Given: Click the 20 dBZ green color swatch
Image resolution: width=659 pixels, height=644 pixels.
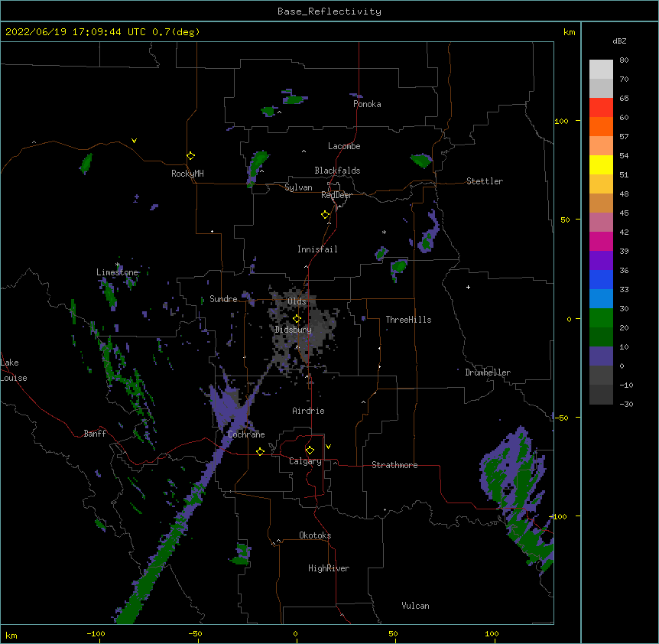Looking at the screenshot, I should tap(601, 337).
